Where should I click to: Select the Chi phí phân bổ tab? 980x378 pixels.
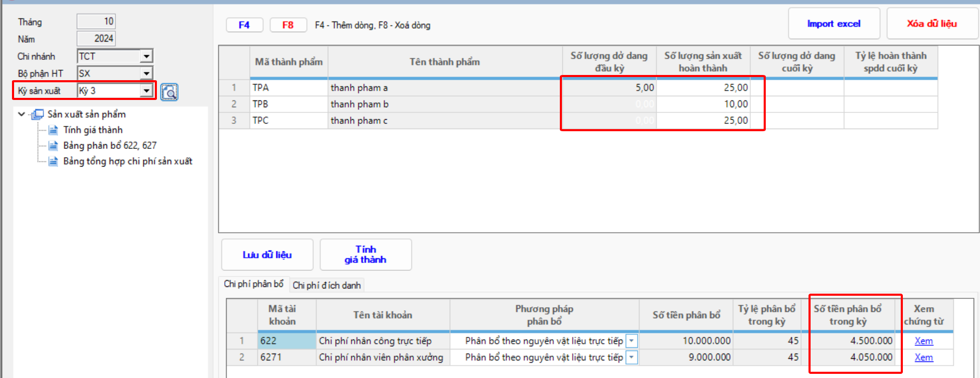tap(253, 284)
